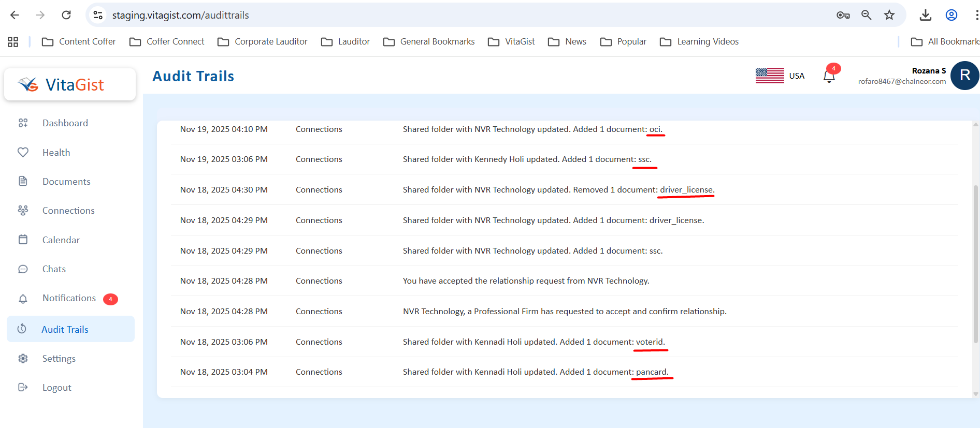
Task: Click the Chats bubble icon
Action: point(23,269)
